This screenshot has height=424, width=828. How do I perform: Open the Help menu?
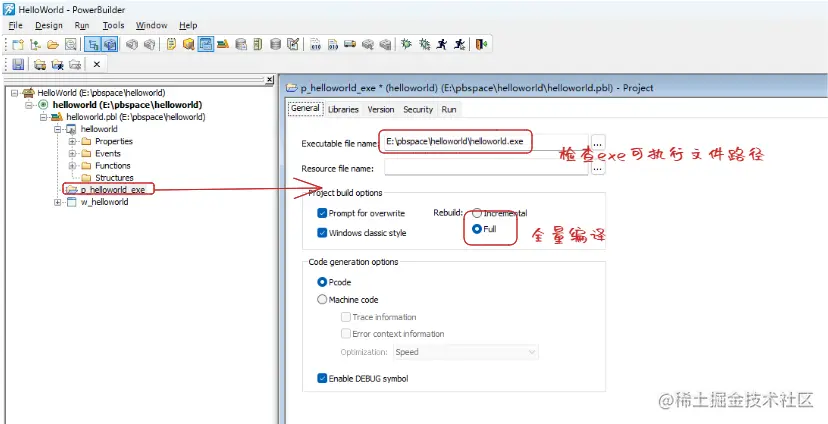(188, 25)
